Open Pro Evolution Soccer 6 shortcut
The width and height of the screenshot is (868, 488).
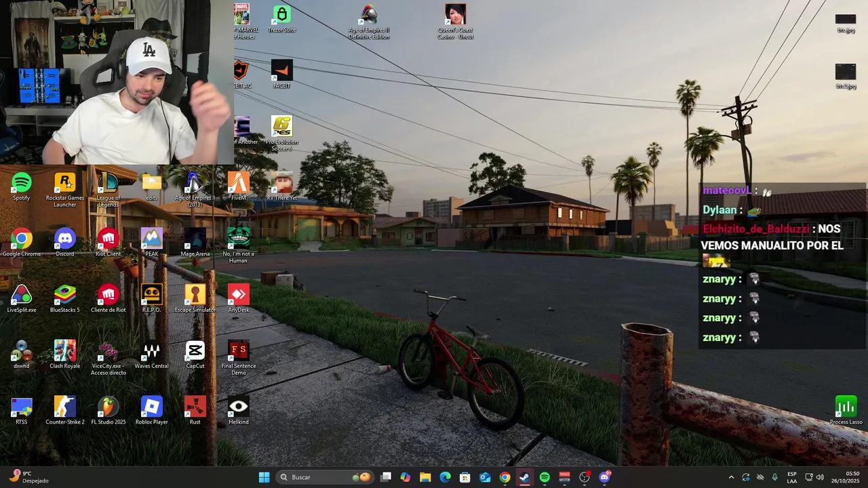click(x=282, y=134)
